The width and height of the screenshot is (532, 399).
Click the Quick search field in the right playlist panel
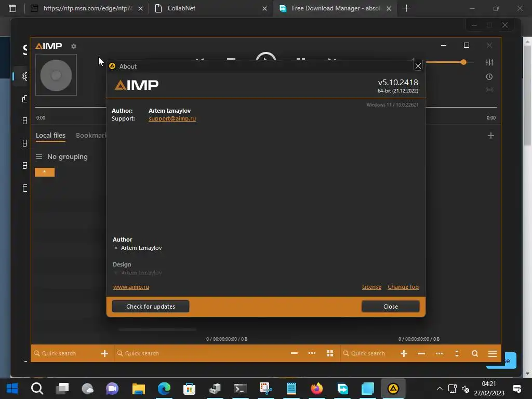368,353
